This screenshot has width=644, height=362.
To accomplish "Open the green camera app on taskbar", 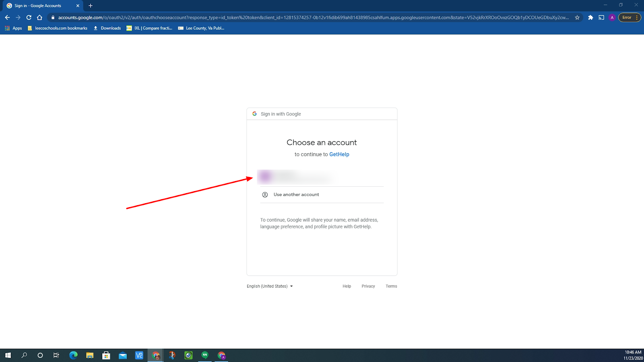I will pos(188,355).
